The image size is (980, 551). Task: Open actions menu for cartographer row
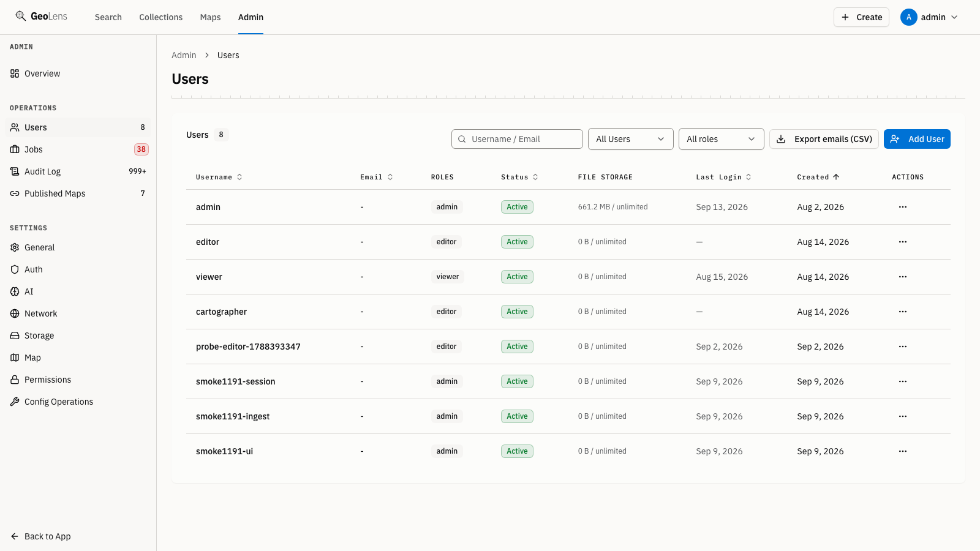point(903,312)
